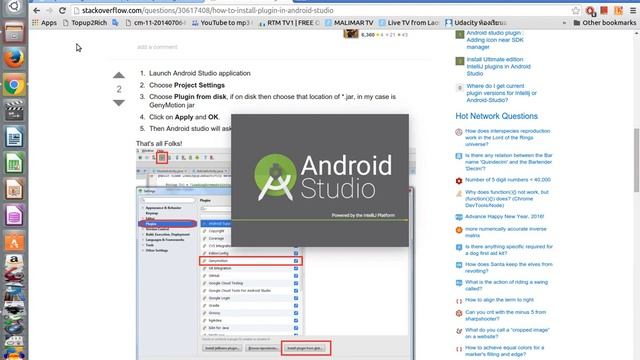Launch LibreOffice Impress from the launcher
Screen dimensions: 640x360
pos(14,190)
